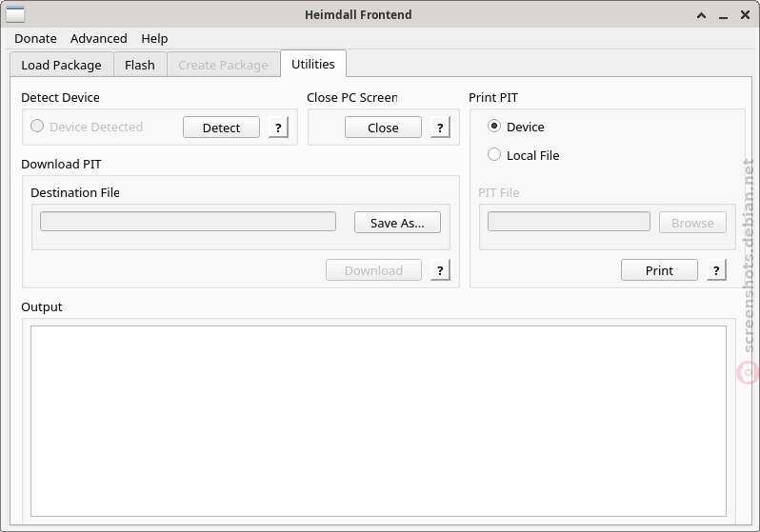Image resolution: width=760 pixels, height=532 pixels.
Task: Select the Local File radio option
Action: point(524,155)
